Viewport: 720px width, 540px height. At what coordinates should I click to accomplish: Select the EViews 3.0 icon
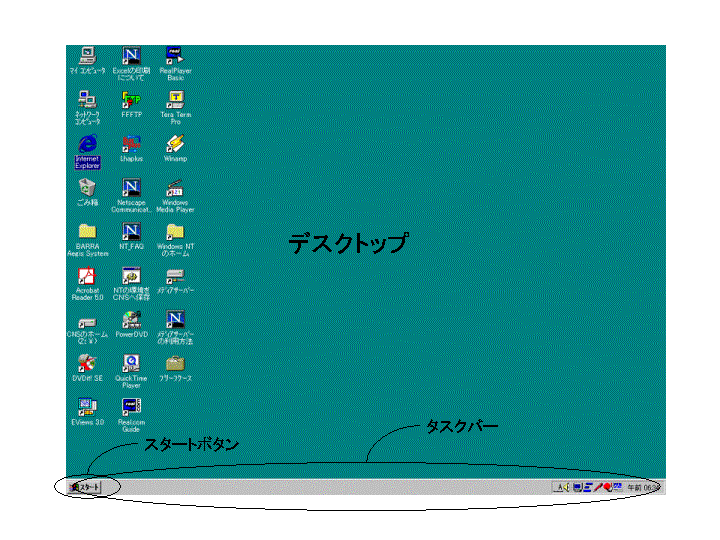[87, 407]
